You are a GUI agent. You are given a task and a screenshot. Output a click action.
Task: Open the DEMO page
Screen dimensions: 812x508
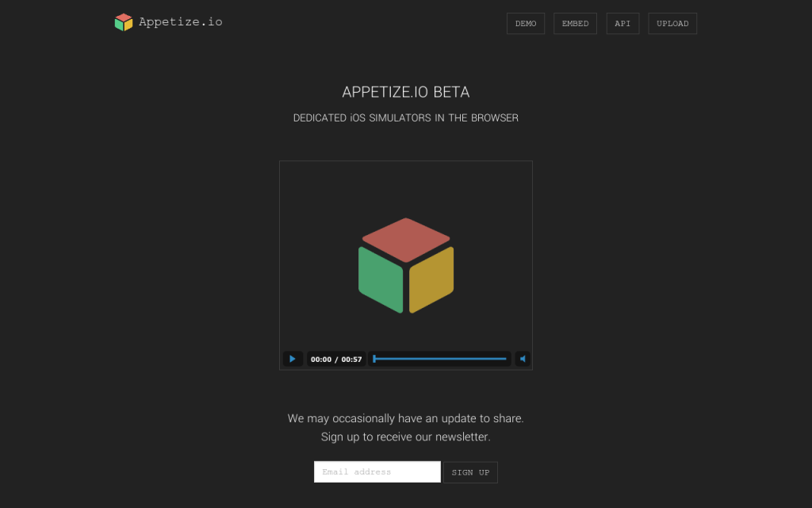526,23
